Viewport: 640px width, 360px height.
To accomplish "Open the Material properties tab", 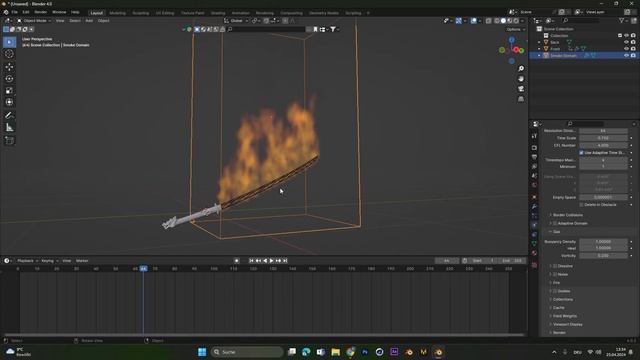I will (534, 253).
